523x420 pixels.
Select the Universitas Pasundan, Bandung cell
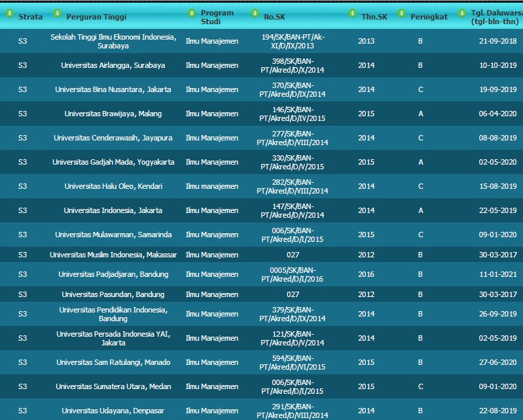[x=113, y=294]
